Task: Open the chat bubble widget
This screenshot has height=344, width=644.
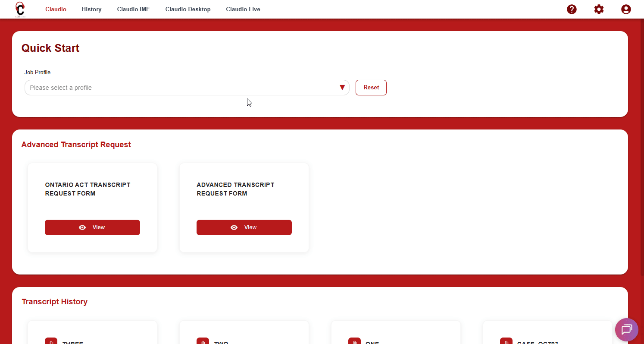Action: point(626,330)
